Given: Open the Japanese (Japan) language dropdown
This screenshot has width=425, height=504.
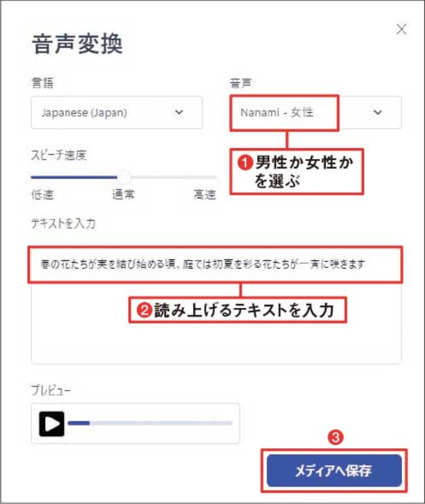Looking at the screenshot, I should 117,113.
